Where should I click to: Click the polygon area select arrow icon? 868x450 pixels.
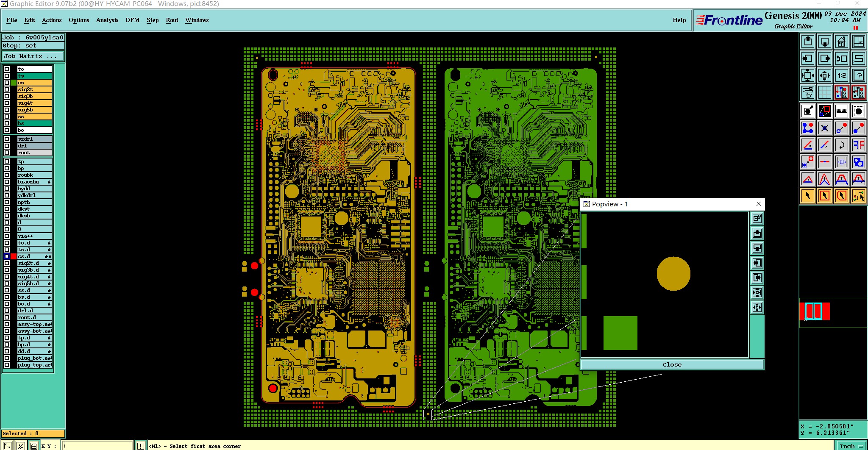[842, 196]
